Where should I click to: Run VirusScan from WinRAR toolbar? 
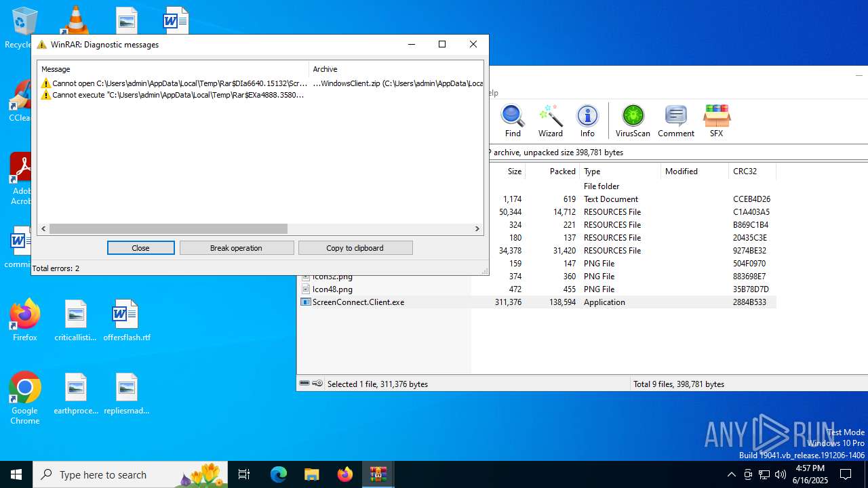coord(633,121)
